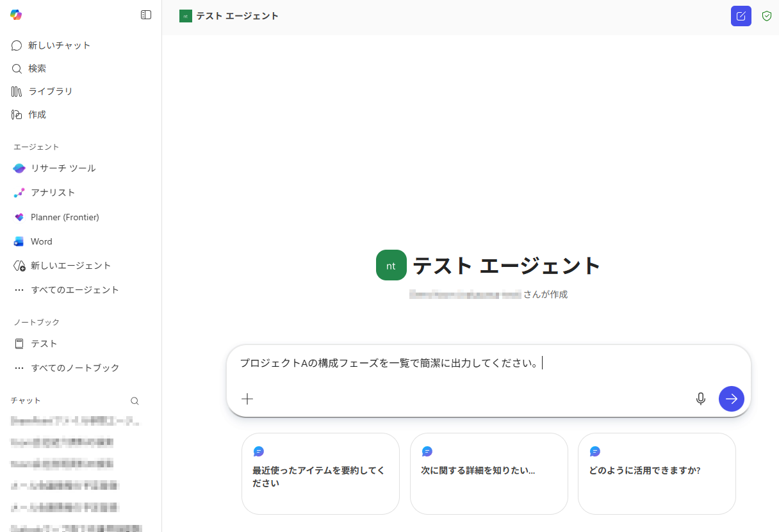Expand すべてのエージェント list

tap(74, 290)
